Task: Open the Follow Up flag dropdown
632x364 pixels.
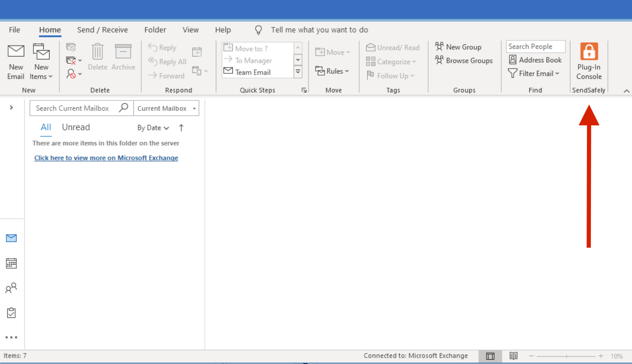Action: point(390,76)
